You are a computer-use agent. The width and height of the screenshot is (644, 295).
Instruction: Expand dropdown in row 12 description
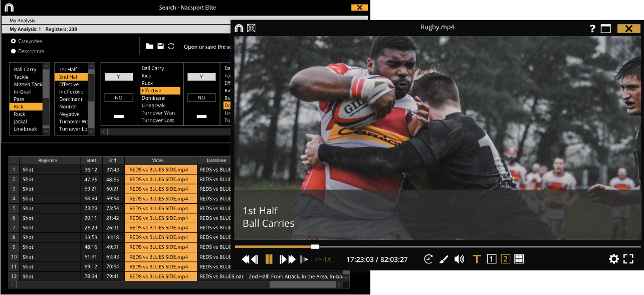[x=345, y=276]
